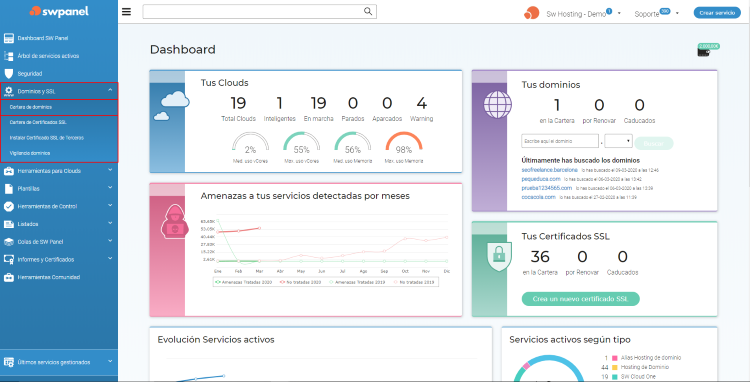This screenshot has height=382, width=750.
Task: Open the Soporte dropdown arrow
Action: 677,13
